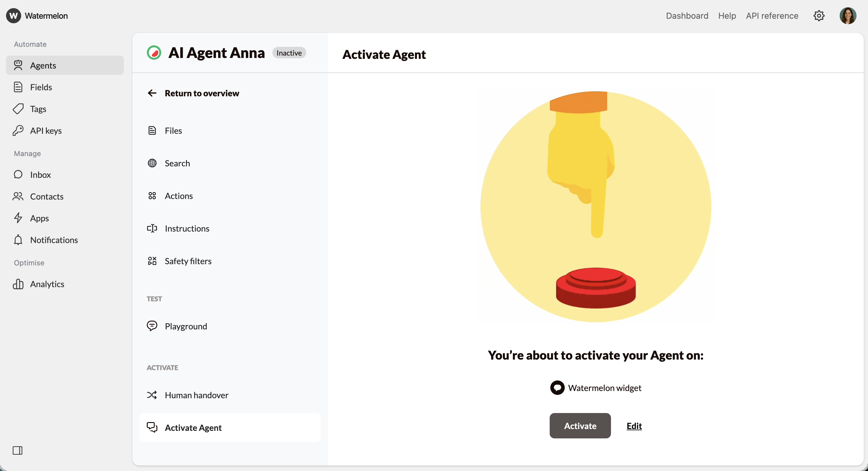Click the Activate button
The width and height of the screenshot is (868, 471).
(x=580, y=425)
